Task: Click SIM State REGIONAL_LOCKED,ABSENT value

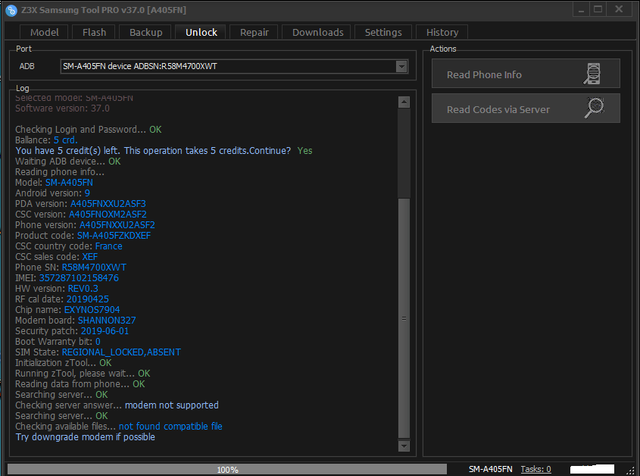Action: click(121, 352)
